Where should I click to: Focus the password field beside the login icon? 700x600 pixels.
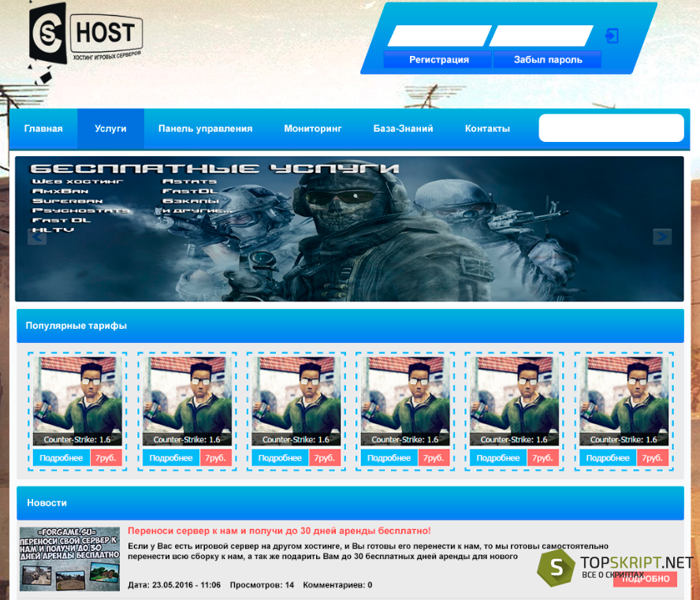[x=541, y=35]
